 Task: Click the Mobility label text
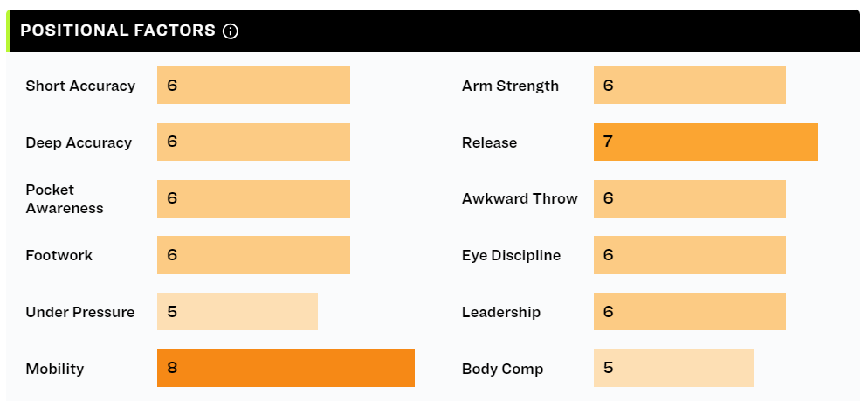pyautogui.click(x=55, y=369)
